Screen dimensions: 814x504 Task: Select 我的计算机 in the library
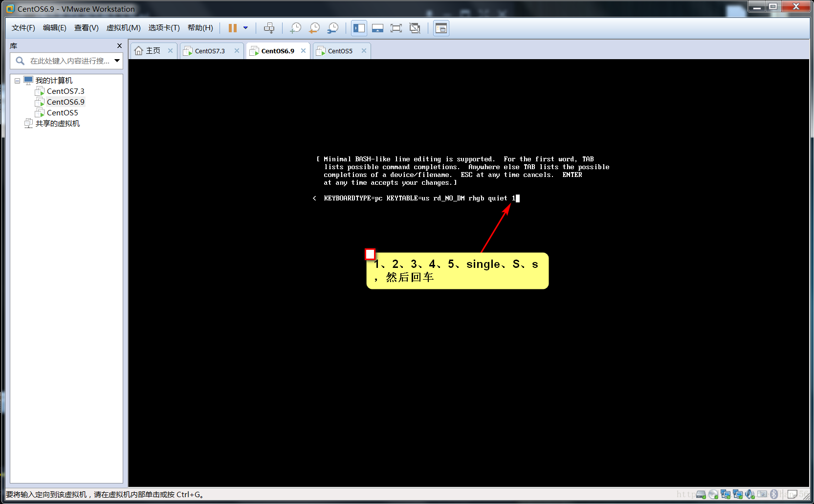54,80
